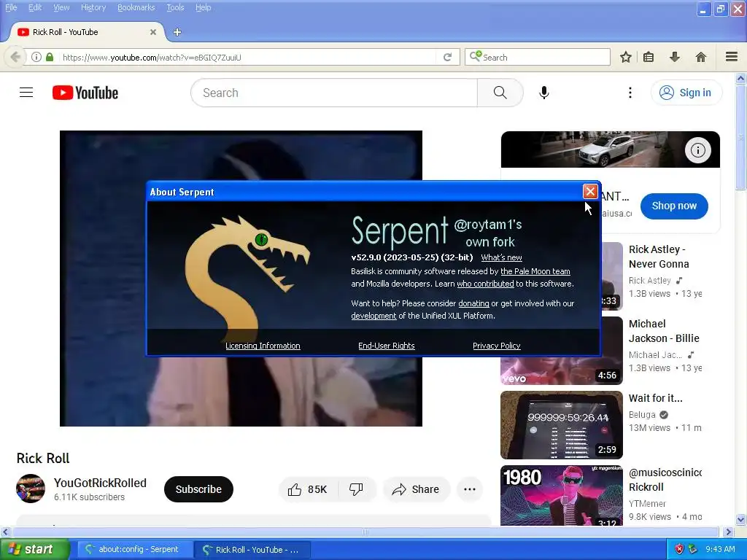747x560 pixels.
Task: Open End-User Rights link
Action: [387, 346]
